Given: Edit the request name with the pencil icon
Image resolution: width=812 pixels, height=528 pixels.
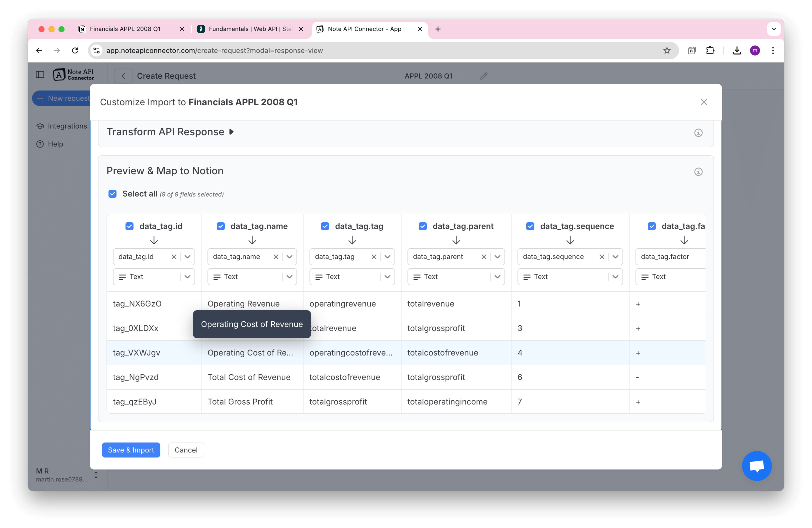Looking at the screenshot, I should pos(484,76).
